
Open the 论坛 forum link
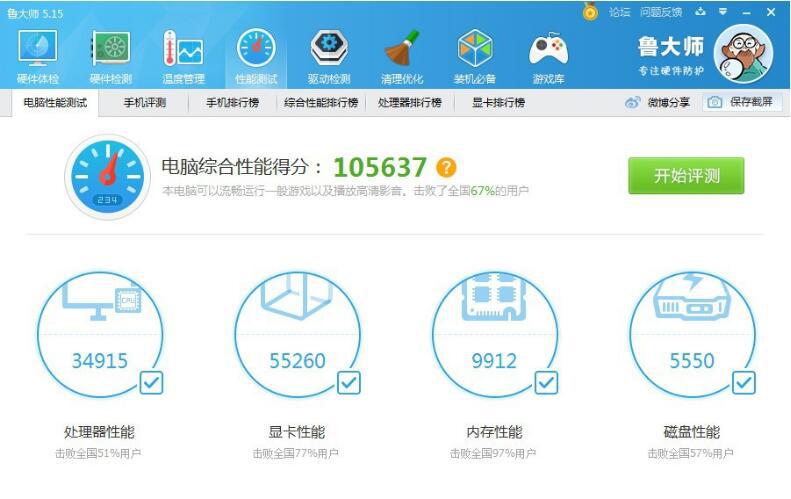[x=619, y=12]
